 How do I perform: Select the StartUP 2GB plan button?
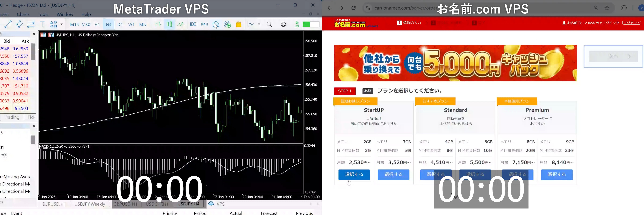[354, 175]
